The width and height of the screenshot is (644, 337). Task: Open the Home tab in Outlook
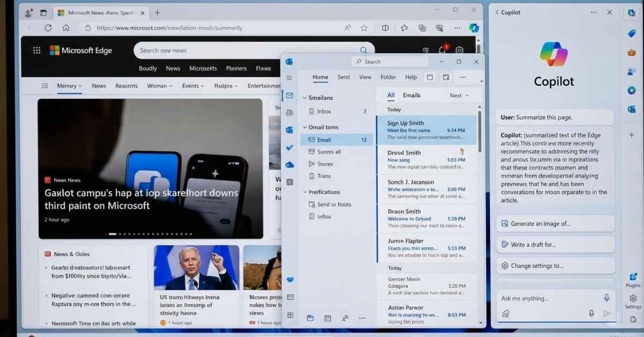(x=320, y=77)
